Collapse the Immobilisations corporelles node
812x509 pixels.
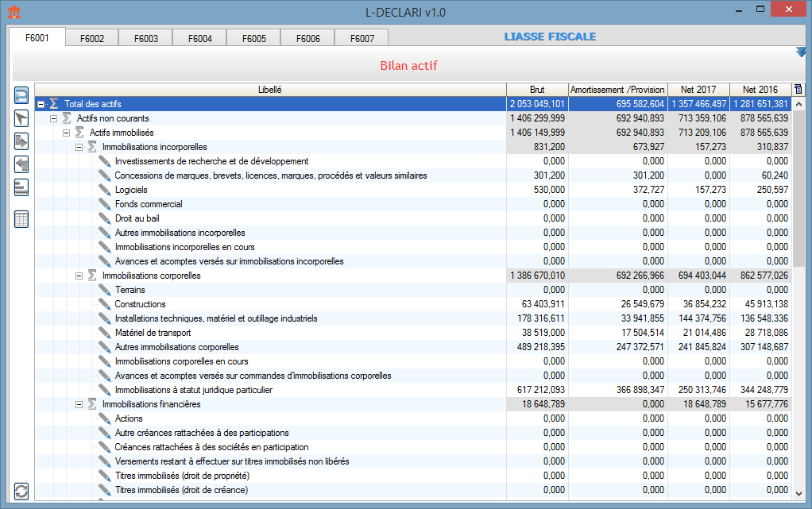(79, 276)
